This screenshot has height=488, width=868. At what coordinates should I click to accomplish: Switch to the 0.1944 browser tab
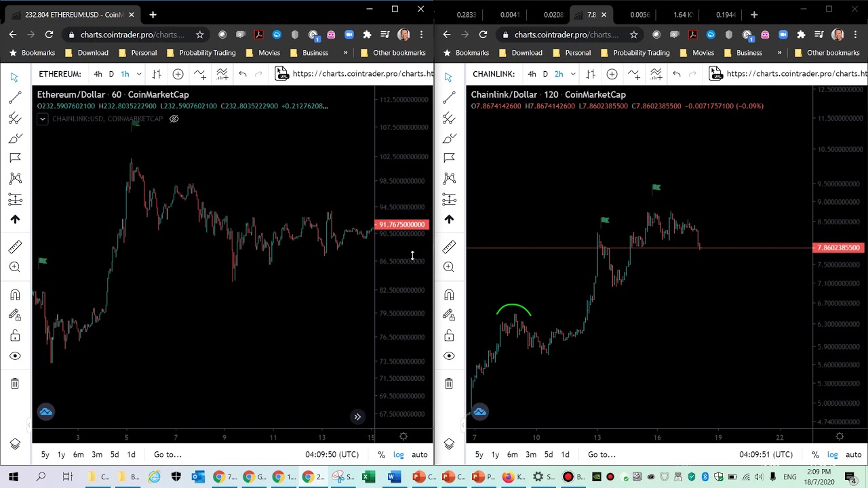pos(726,14)
